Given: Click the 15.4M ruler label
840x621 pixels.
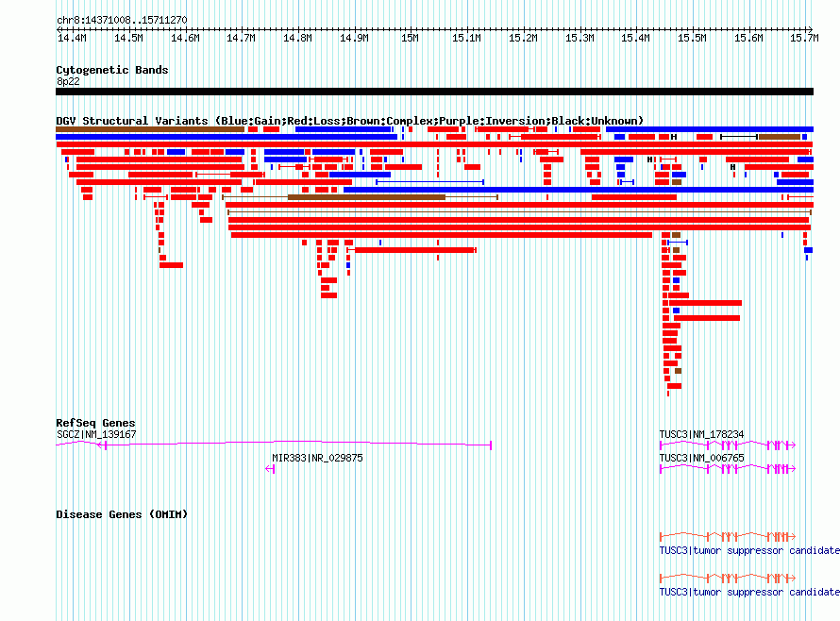Looking at the screenshot, I should point(635,38).
